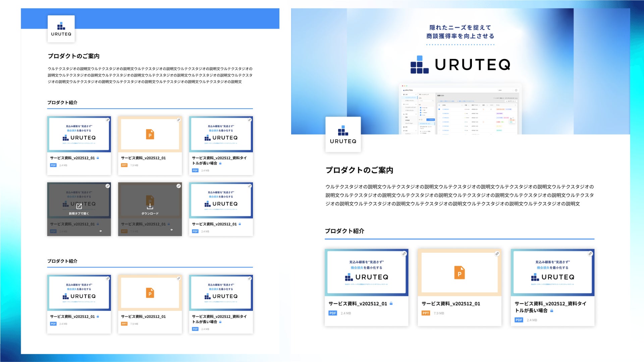The width and height of the screenshot is (644, 362).
Task: Click the open-in-new-tab icon on the darkened PDF card
Action: pyautogui.click(x=79, y=206)
